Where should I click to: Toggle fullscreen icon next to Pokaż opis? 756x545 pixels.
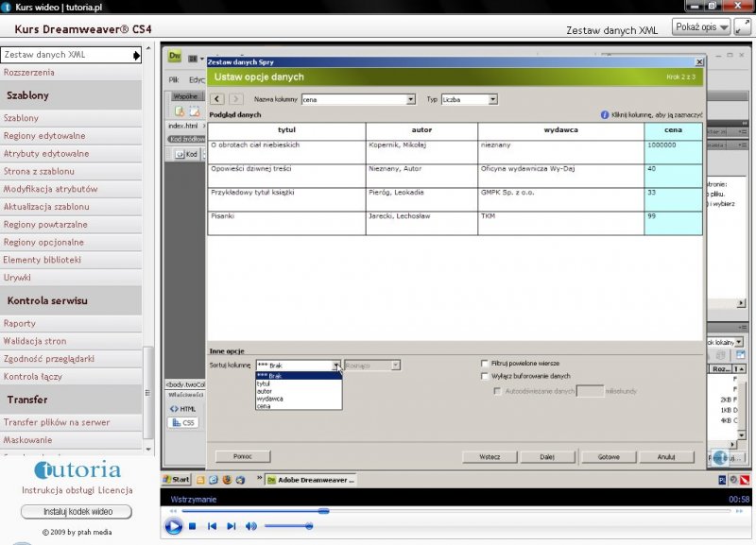click(743, 26)
